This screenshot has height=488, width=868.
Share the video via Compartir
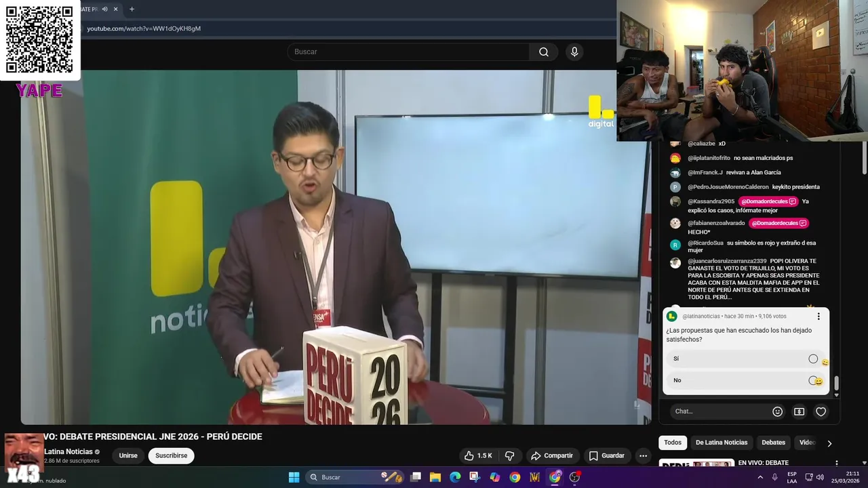pyautogui.click(x=552, y=455)
